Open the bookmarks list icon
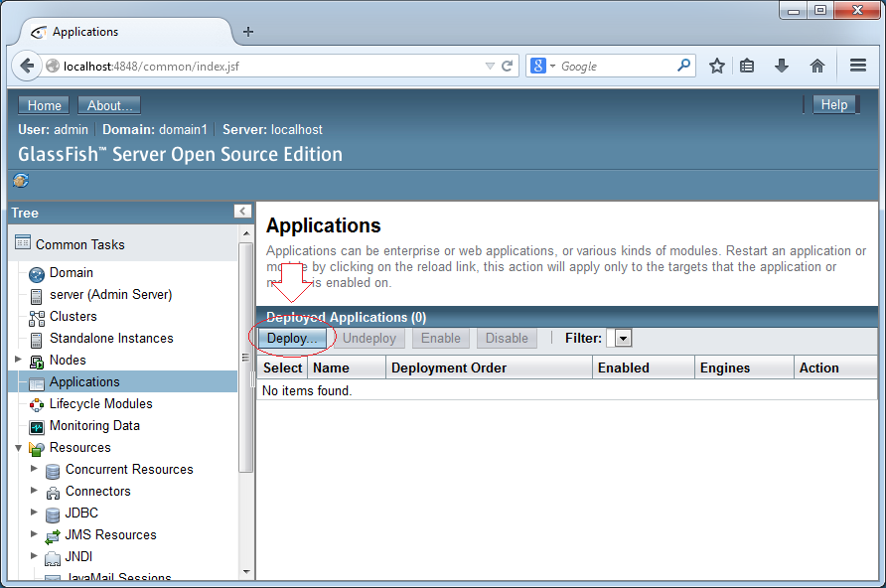The image size is (886, 588). [747, 67]
